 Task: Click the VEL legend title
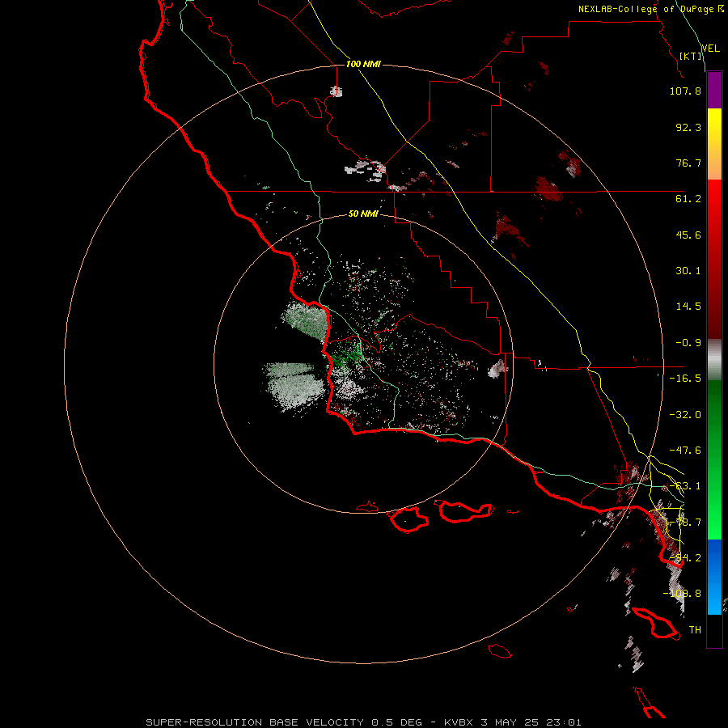[711, 49]
